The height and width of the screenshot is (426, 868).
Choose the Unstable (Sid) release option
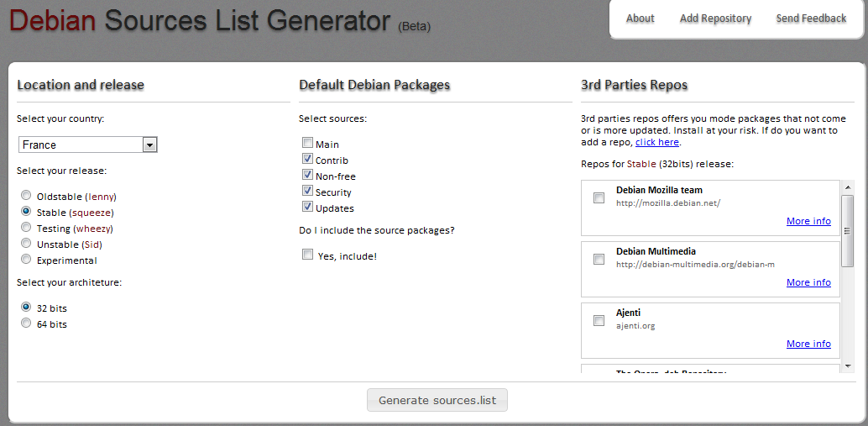click(26, 244)
